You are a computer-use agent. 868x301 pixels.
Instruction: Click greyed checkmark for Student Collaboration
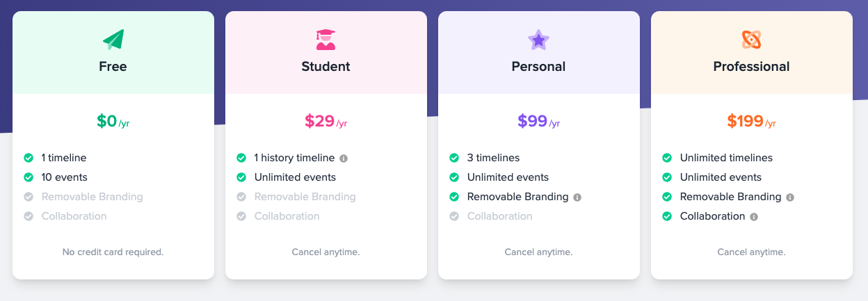pos(241,216)
